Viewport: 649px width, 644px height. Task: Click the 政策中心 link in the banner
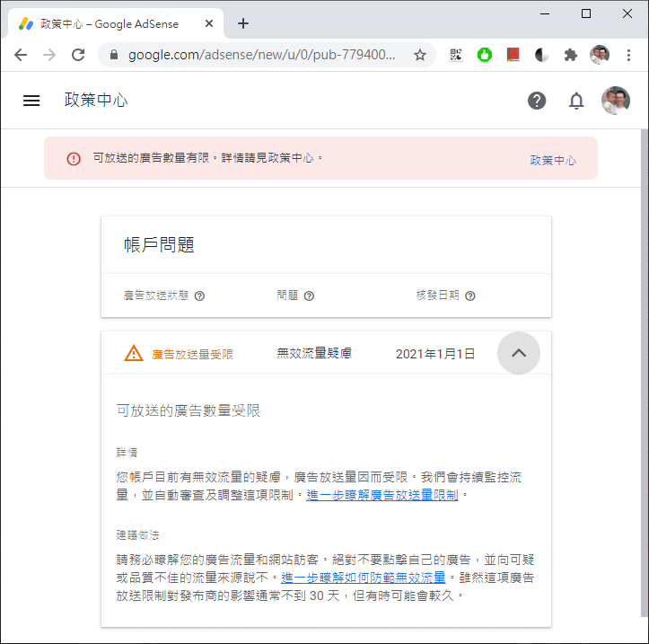(553, 160)
